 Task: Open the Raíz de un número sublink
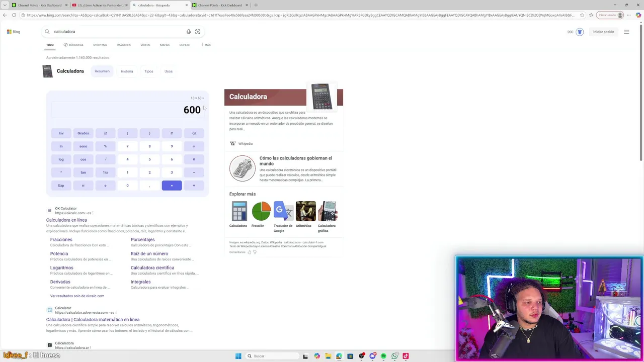point(149,254)
